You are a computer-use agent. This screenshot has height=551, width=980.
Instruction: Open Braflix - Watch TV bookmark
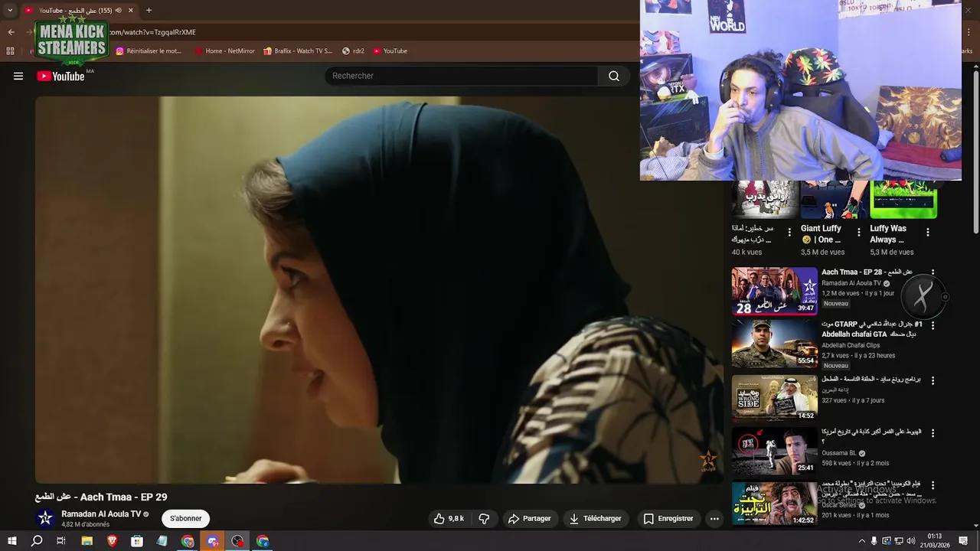pyautogui.click(x=298, y=51)
